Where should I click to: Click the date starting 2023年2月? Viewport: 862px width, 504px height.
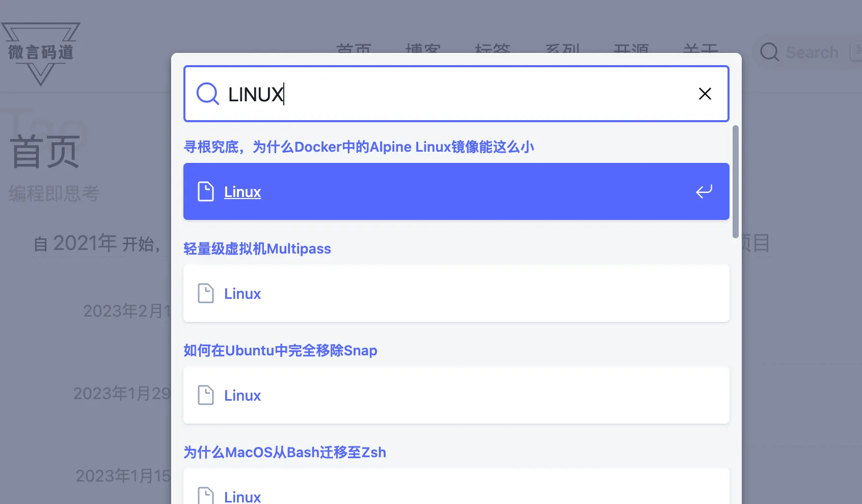click(127, 311)
